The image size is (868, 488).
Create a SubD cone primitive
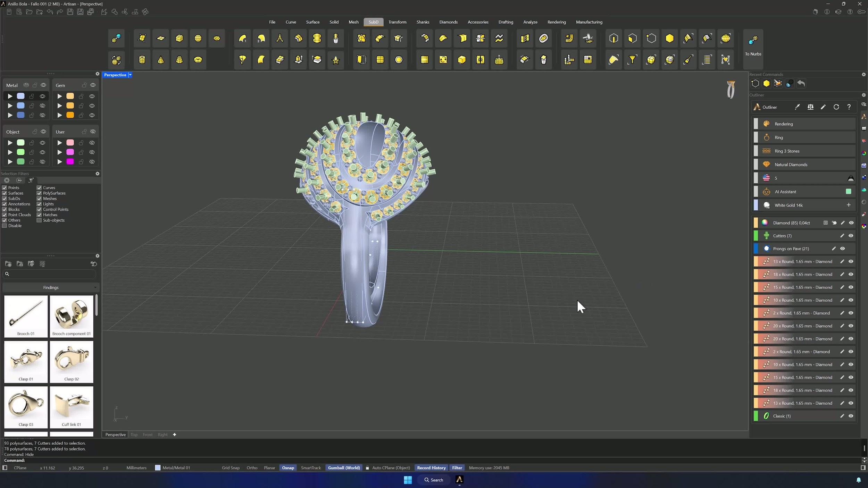(x=161, y=60)
